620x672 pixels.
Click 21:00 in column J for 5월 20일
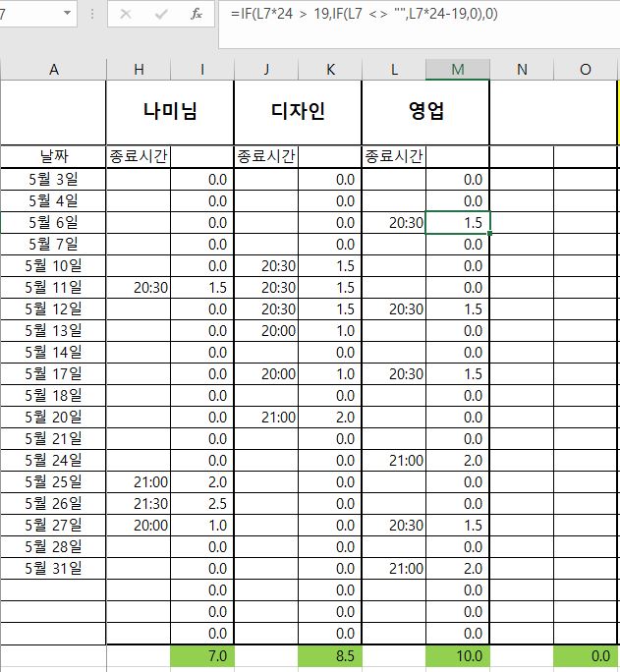(266, 417)
